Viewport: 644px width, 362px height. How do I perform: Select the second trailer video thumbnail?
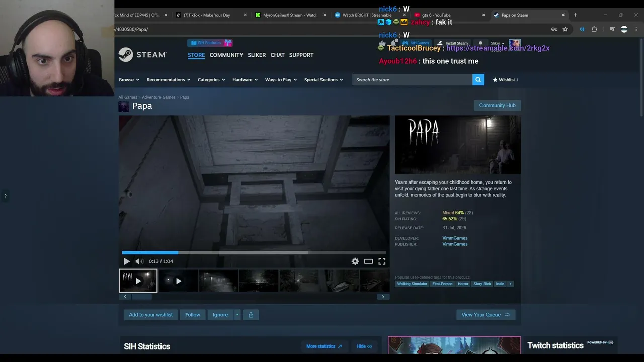click(178, 281)
